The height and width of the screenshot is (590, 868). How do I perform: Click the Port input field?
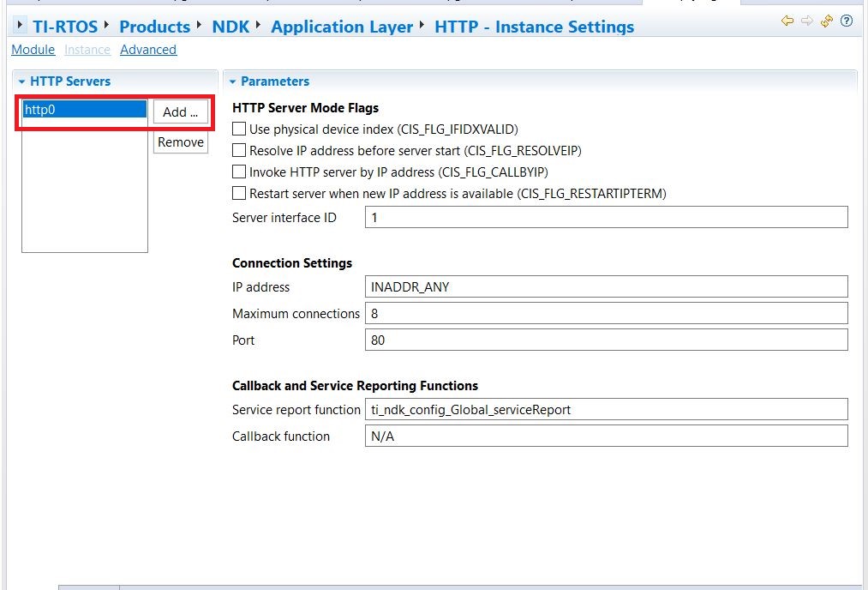tap(606, 340)
